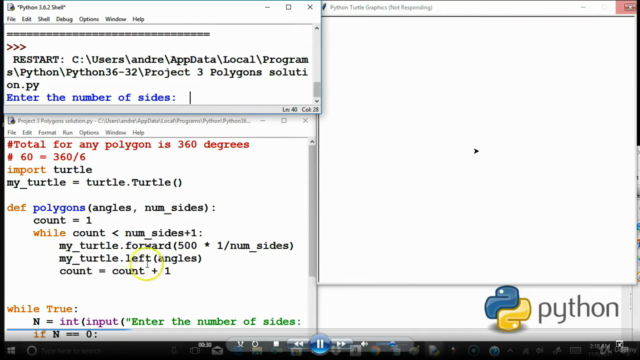Open the Debug menu in Shell
640x360 pixels.
[64, 19]
